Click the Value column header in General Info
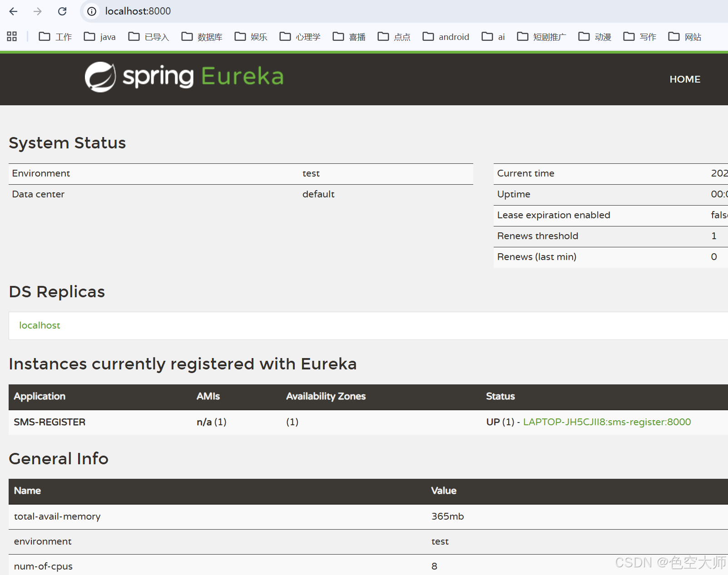The width and height of the screenshot is (728, 575). pos(444,491)
